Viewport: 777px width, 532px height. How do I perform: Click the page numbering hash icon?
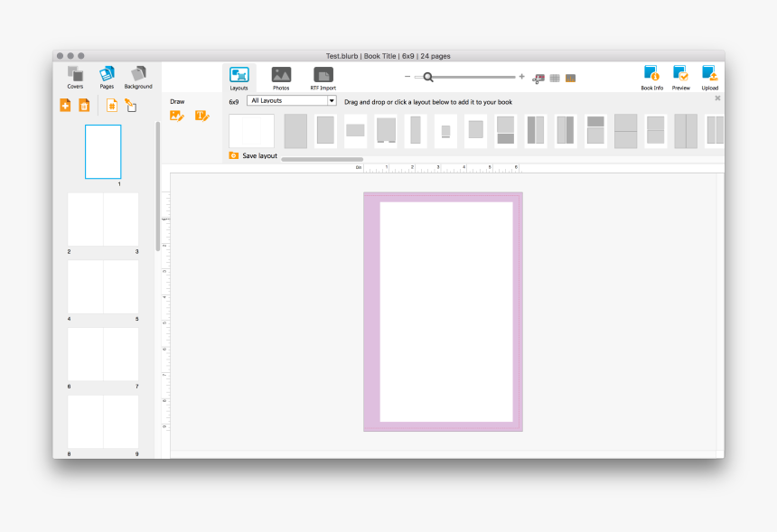112,106
